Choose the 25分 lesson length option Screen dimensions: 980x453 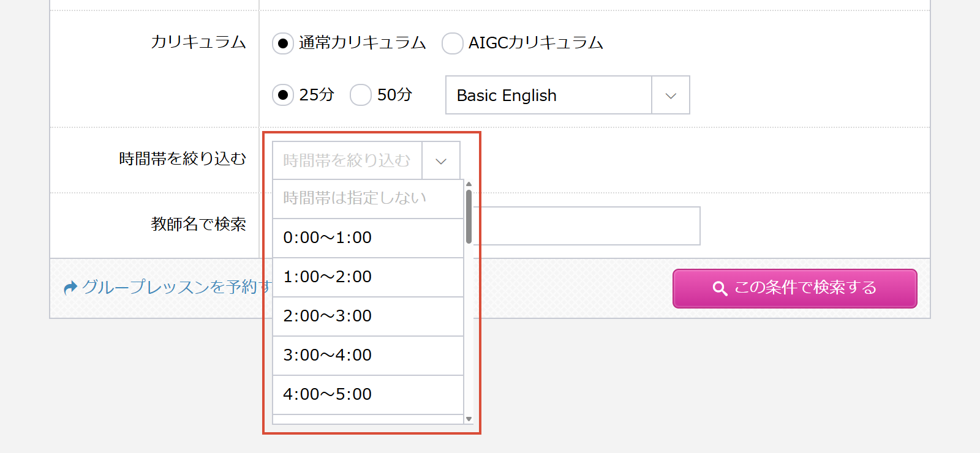(282, 95)
